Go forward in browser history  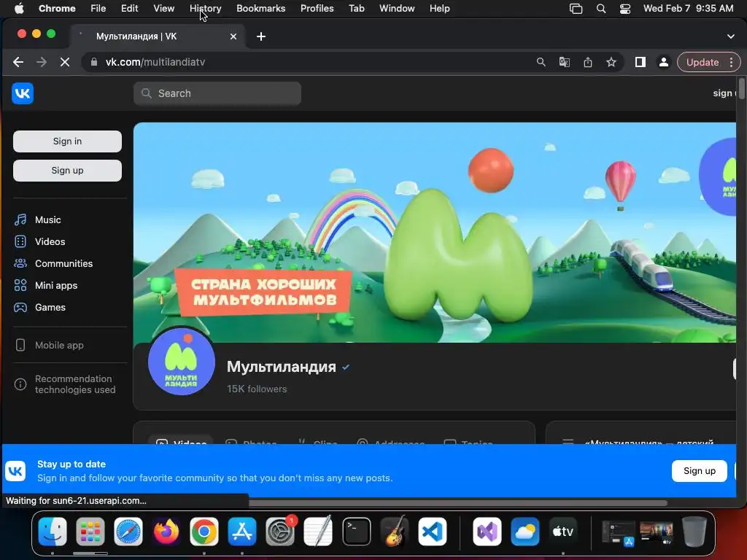pyautogui.click(x=42, y=62)
